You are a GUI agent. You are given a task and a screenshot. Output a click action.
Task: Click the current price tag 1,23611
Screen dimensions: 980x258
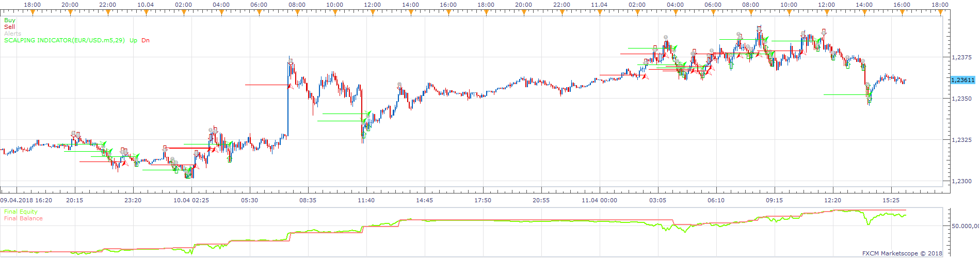click(x=963, y=80)
